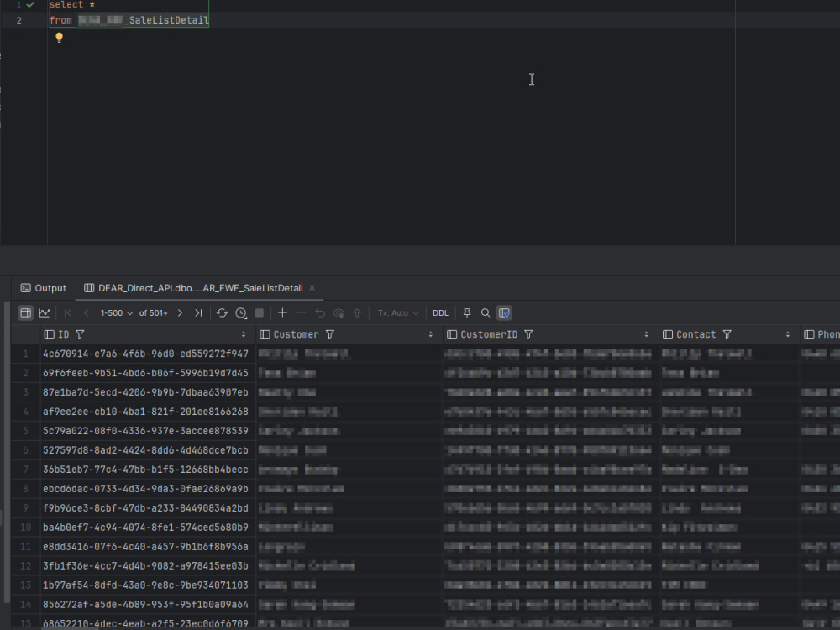
Task: Select row number 7 in the grid
Action: click(25, 470)
